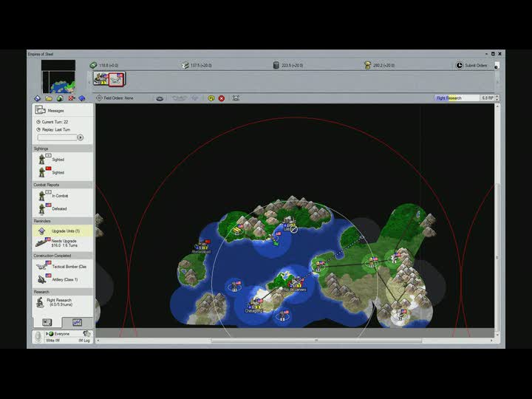Click the Flight Research progress bar
This screenshot has width=532, height=399.
tap(457, 98)
